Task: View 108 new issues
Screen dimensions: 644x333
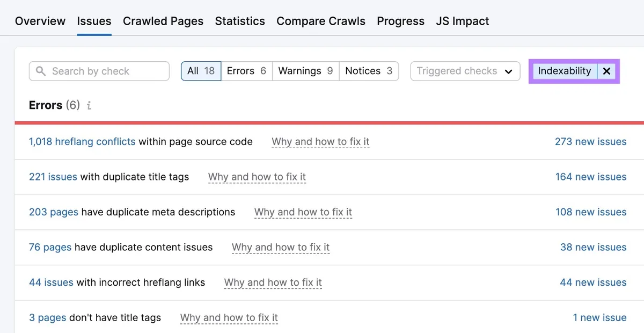Action: (591, 212)
